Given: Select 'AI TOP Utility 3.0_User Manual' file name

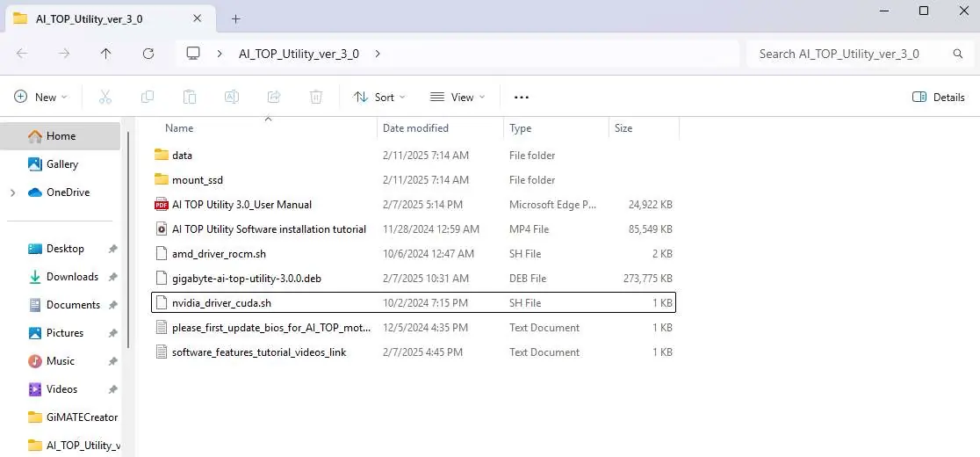Looking at the screenshot, I should tap(241, 205).
